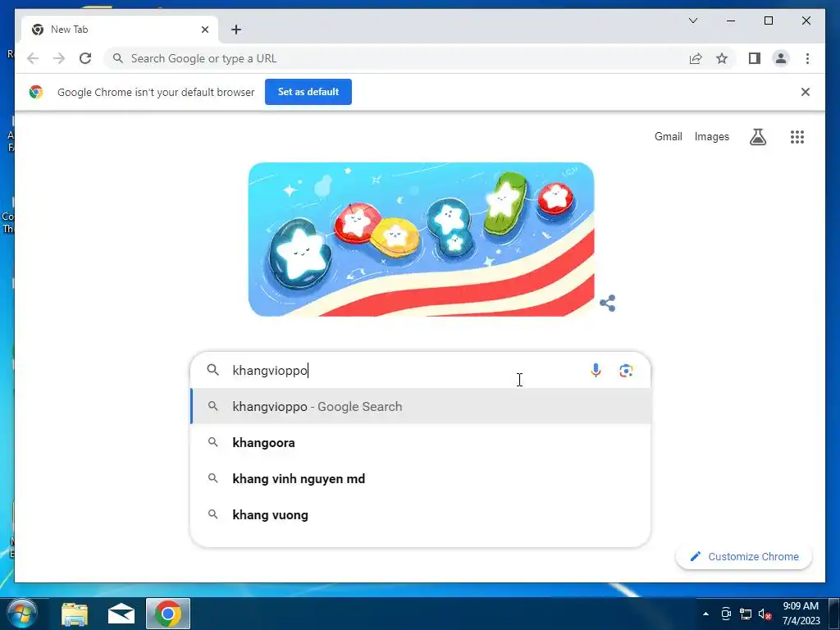The height and width of the screenshot is (630, 840).
Task: Open the Gmail link
Action: coord(668,137)
